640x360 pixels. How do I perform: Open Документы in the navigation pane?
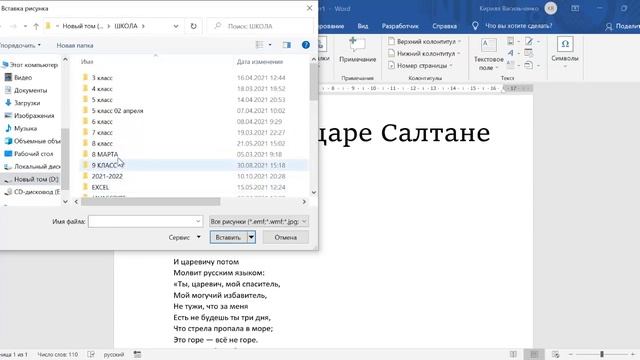31,90
